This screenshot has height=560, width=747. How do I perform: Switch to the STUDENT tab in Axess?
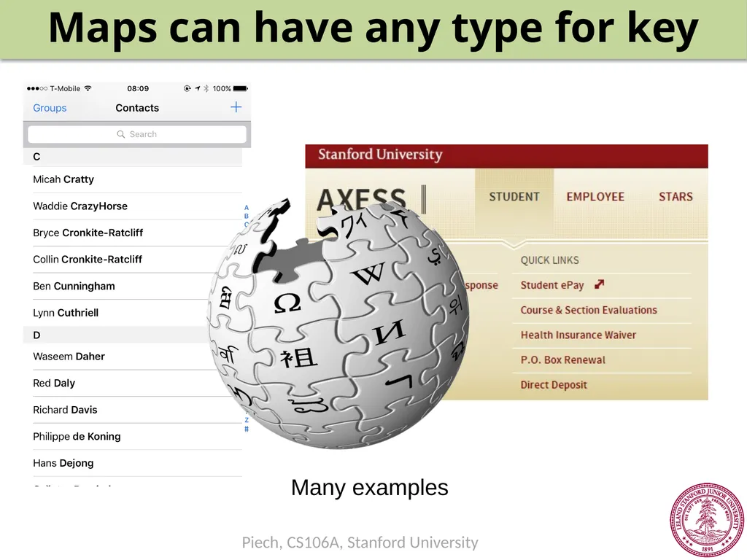pos(514,197)
